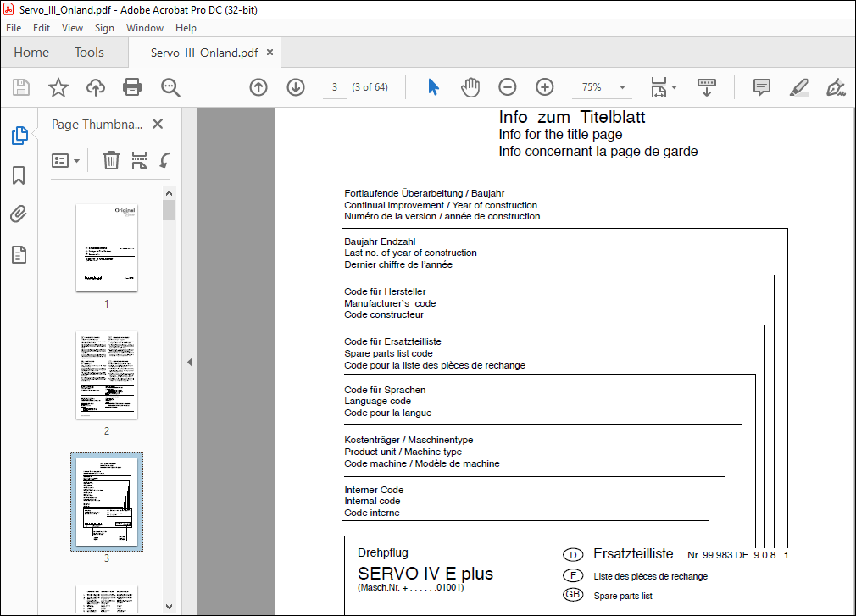Click 'Liste des pièces de rechange' text
Screen dimensions: 856x616
[x=650, y=576]
